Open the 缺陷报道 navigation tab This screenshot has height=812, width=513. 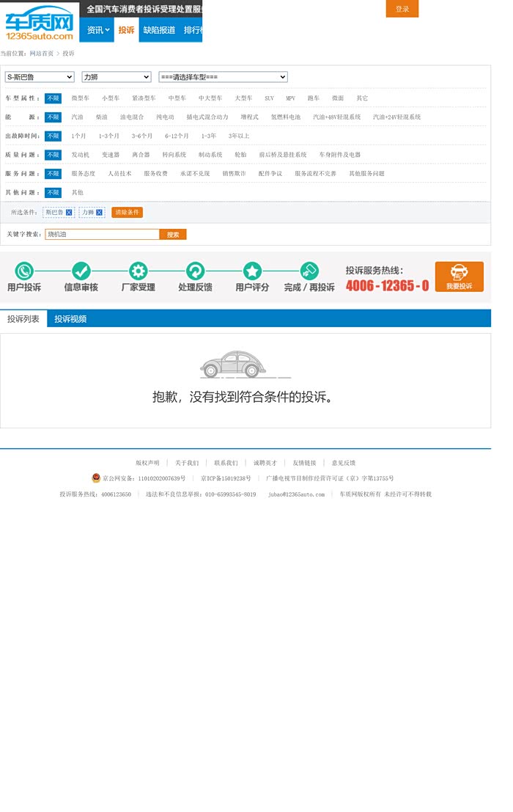click(159, 30)
